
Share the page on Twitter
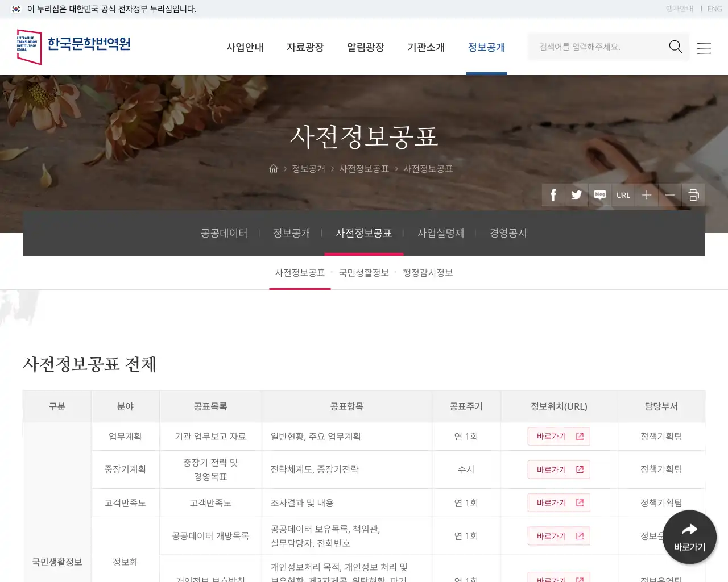(x=576, y=195)
